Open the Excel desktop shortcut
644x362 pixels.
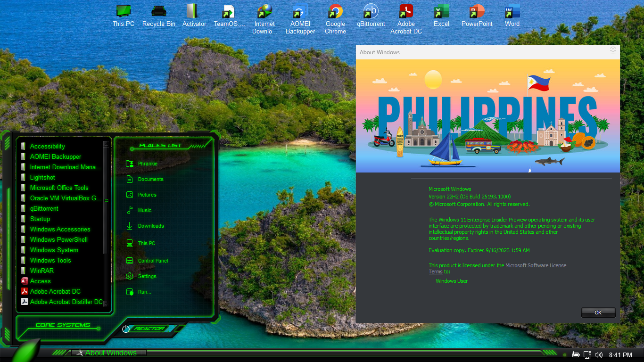(442, 16)
